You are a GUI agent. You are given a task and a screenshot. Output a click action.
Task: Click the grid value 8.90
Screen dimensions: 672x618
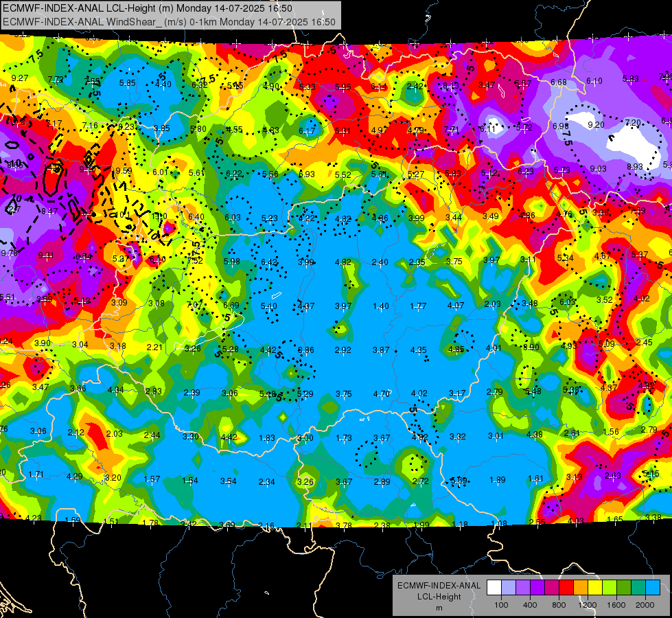pos(531,347)
